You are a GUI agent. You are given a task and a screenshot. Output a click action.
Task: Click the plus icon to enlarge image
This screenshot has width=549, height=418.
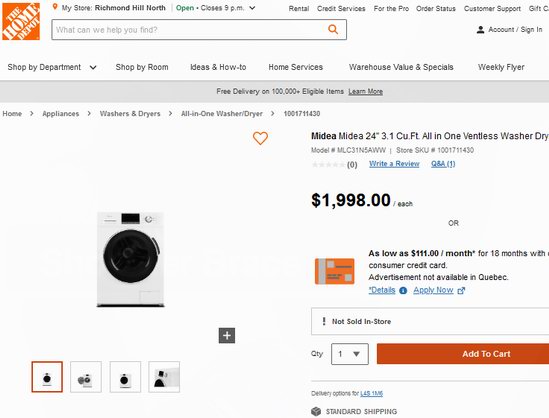coord(227,335)
